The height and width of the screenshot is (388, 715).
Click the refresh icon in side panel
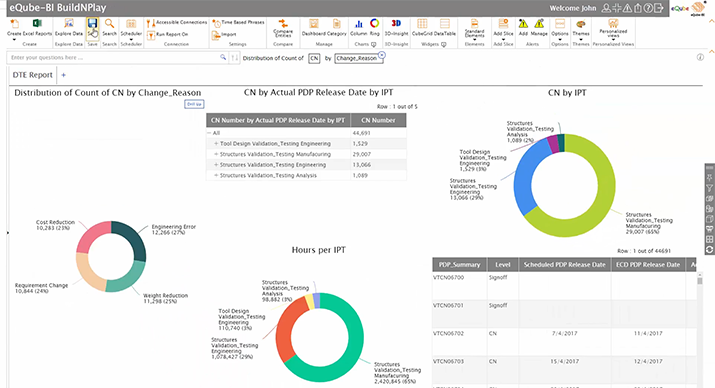(x=710, y=250)
